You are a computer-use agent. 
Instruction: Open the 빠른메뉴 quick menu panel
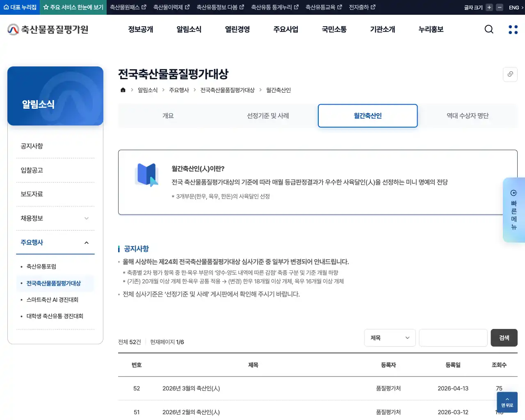tap(514, 210)
